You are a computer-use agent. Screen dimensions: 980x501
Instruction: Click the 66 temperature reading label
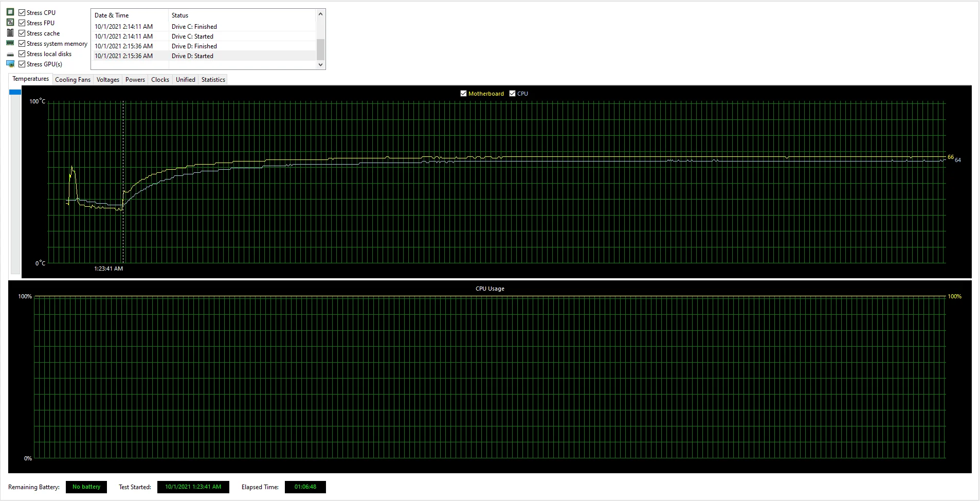point(951,157)
